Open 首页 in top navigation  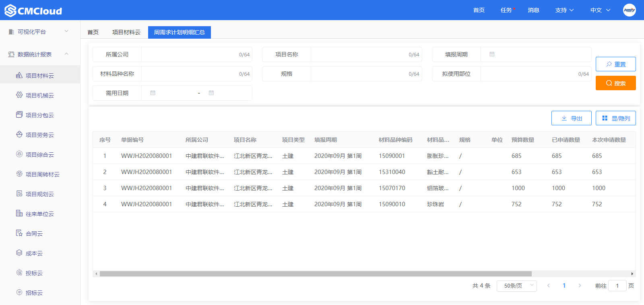[479, 10]
